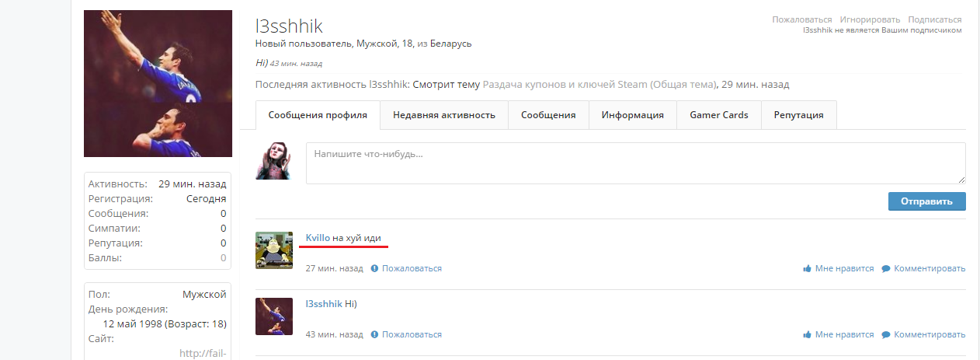Click the Отправить button

[x=927, y=201]
